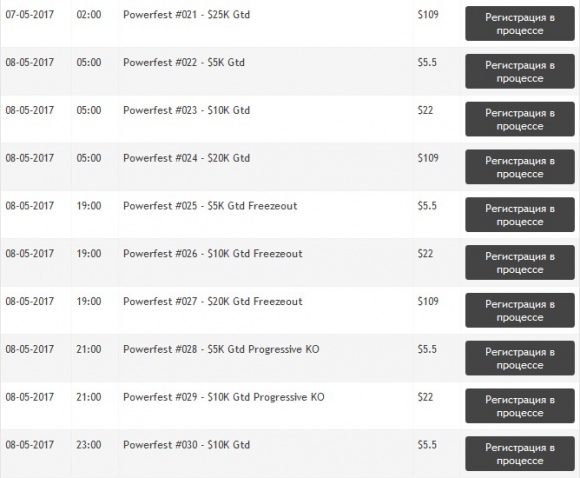Open Powerfest #028 - $5K Gtd Progressive KO entry

click(x=221, y=349)
